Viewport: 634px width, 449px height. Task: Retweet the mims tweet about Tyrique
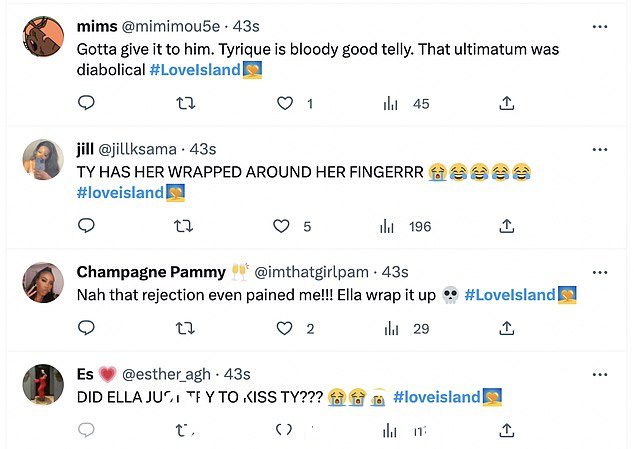tap(186, 104)
